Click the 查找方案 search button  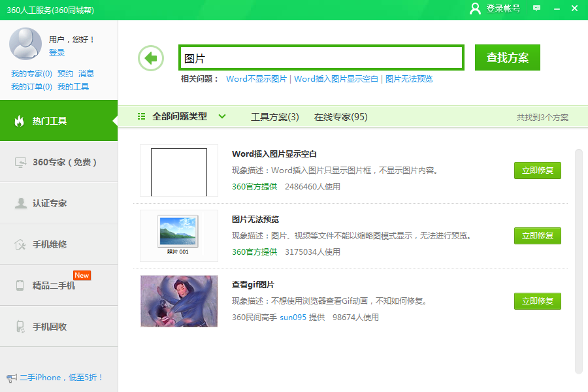pos(508,57)
